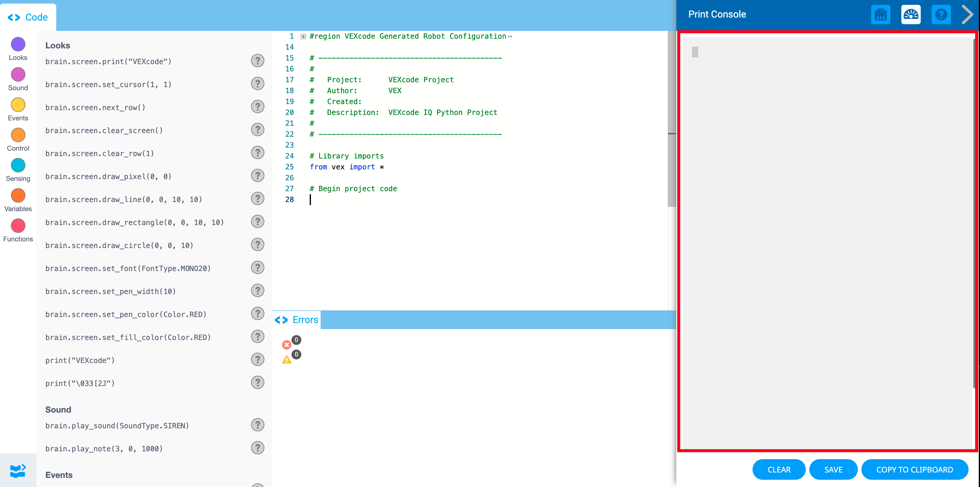Viewport: 980px width, 487px height.
Task: Select the Errors tab
Action: pyautogui.click(x=297, y=320)
